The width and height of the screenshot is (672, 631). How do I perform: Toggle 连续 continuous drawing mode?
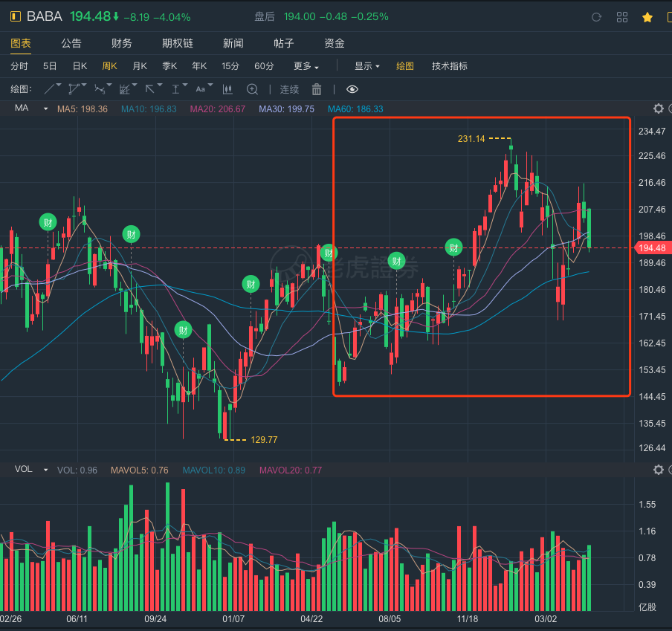tap(289, 89)
